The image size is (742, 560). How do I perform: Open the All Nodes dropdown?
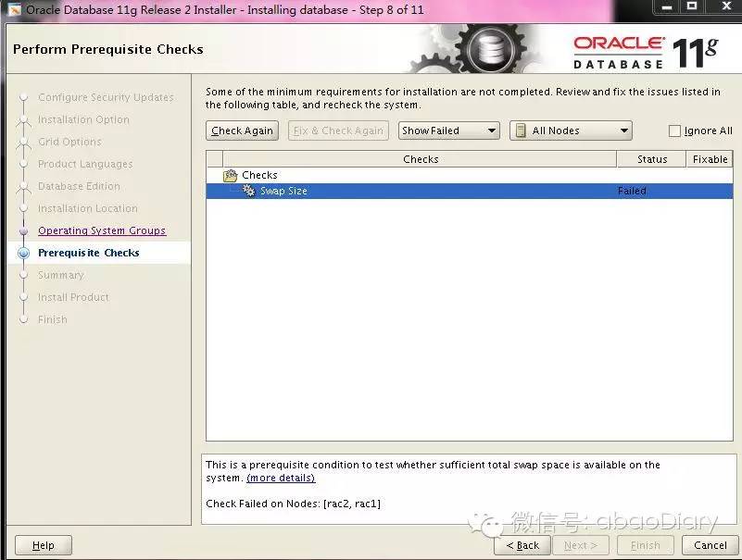(571, 131)
